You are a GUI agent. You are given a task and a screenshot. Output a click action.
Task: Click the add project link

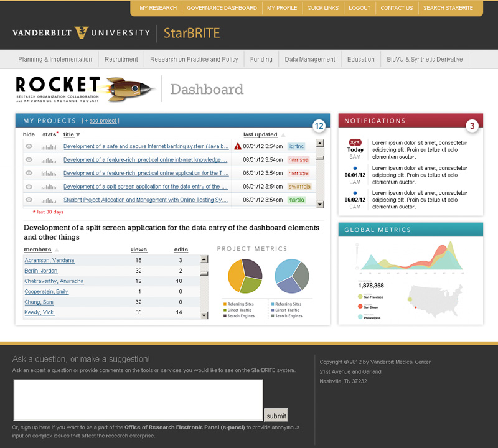coord(103,121)
